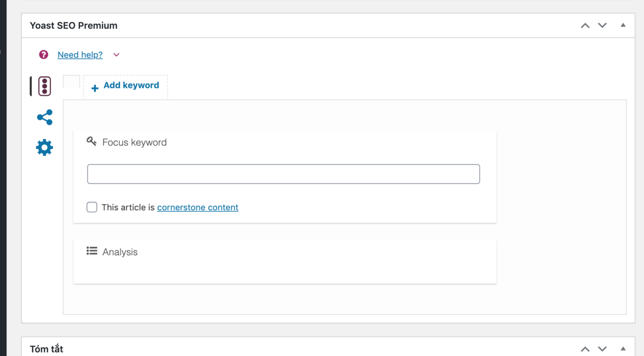Collapse the Tóm tắt panel
The height and width of the screenshot is (356, 644).
pyautogui.click(x=623, y=348)
